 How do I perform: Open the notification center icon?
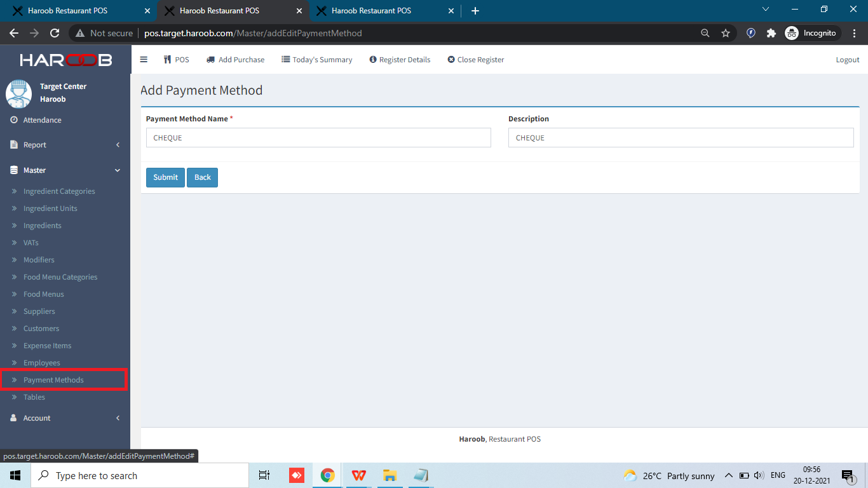pos(848,476)
